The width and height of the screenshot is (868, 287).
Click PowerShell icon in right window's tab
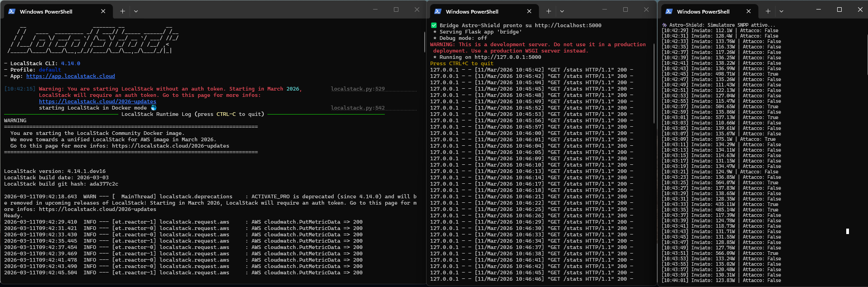click(669, 11)
